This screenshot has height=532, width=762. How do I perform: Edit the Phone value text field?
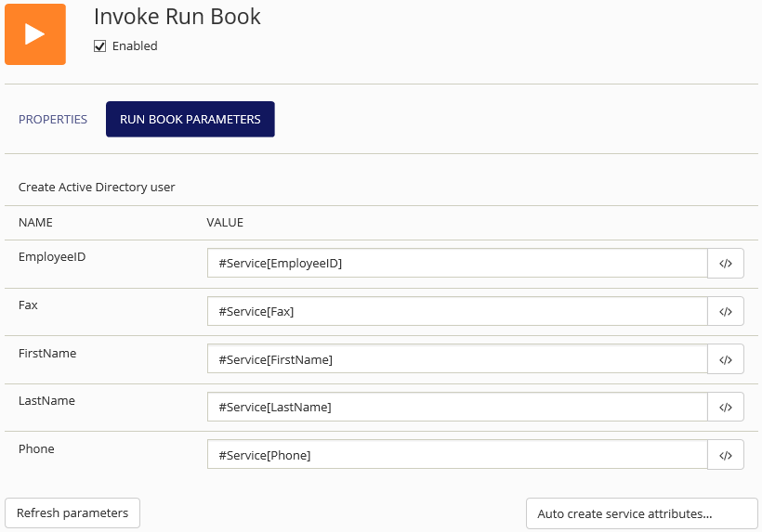457,455
